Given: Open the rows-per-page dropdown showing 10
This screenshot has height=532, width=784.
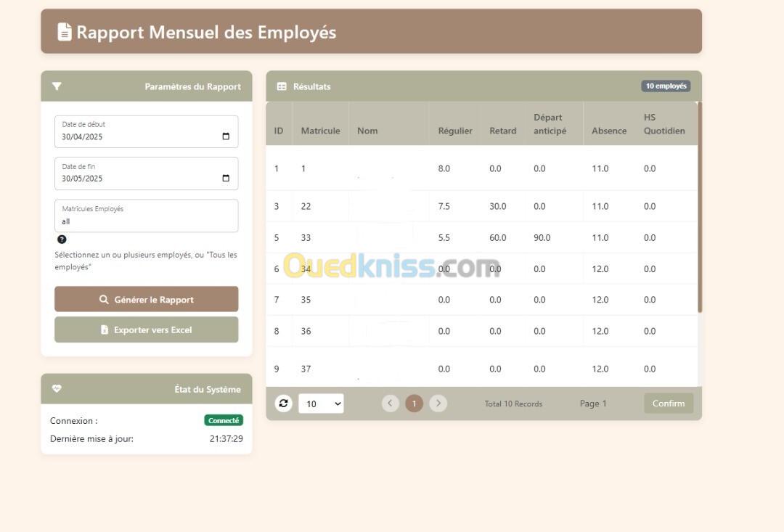Looking at the screenshot, I should point(321,404).
